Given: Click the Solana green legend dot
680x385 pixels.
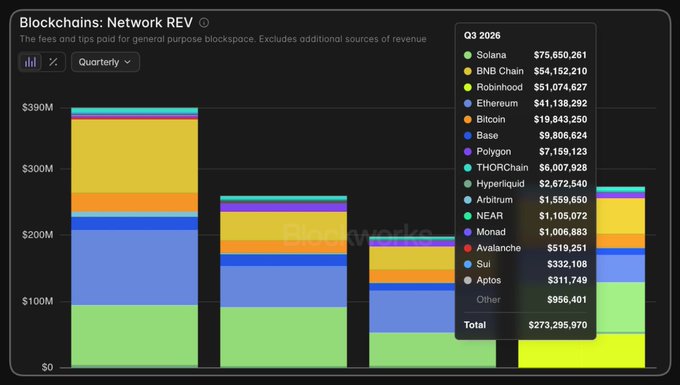Looking at the screenshot, I should pos(468,55).
